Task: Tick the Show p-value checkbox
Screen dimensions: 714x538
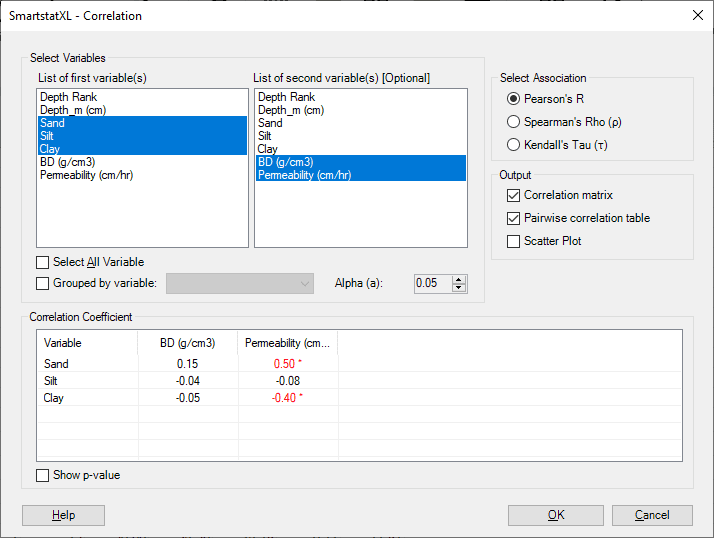Action: tap(42, 475)
